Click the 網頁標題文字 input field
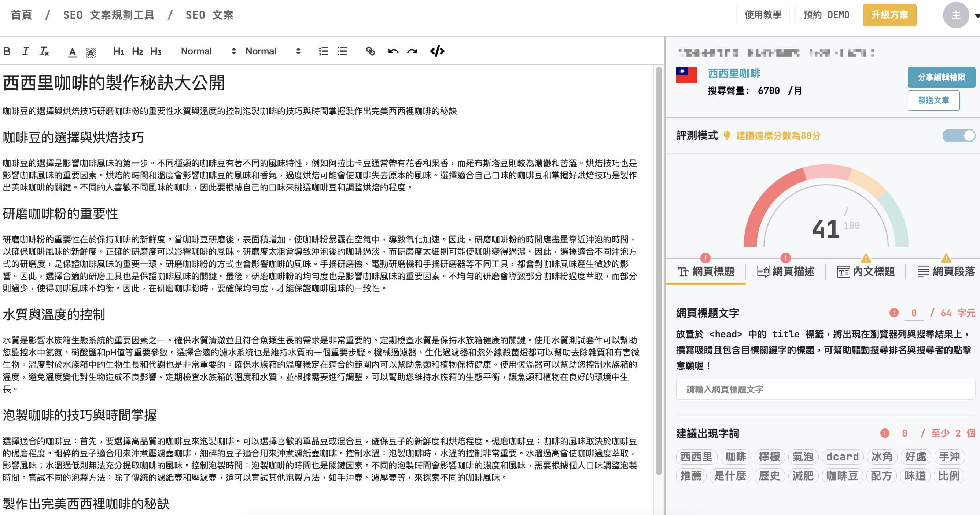This screenshot has width=980, height=515. (x=825, y=389)
